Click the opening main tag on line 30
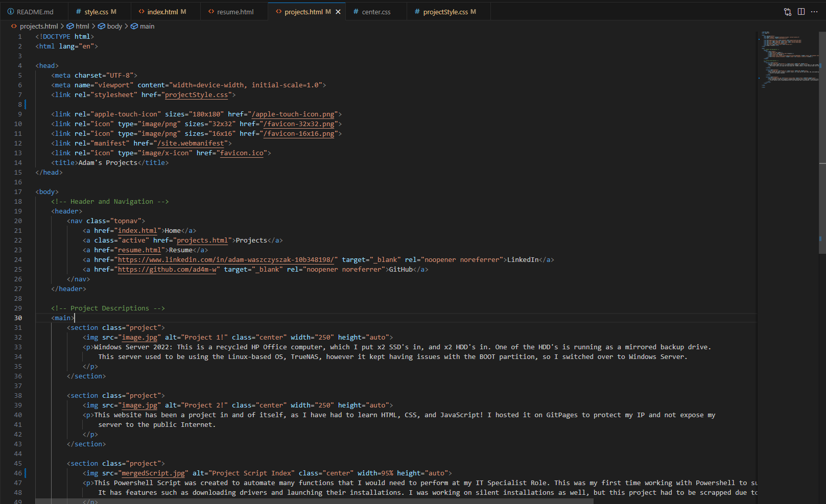The image size is (826, 504). click(63, 318)
